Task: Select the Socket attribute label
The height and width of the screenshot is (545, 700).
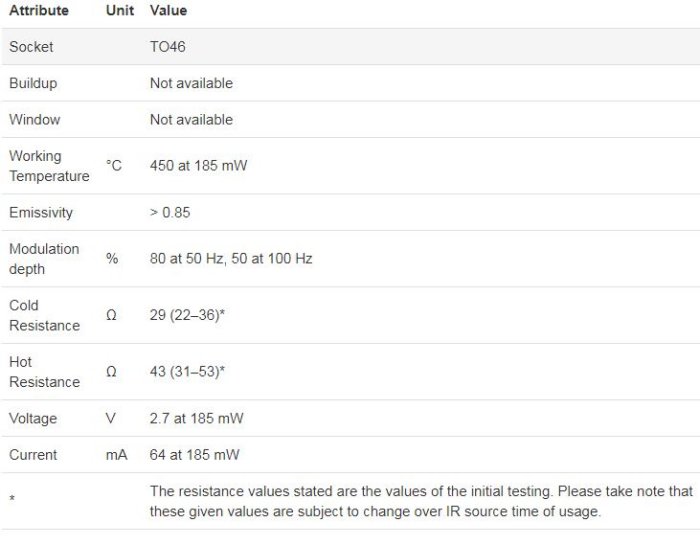Action: click(x=31, y=47)
